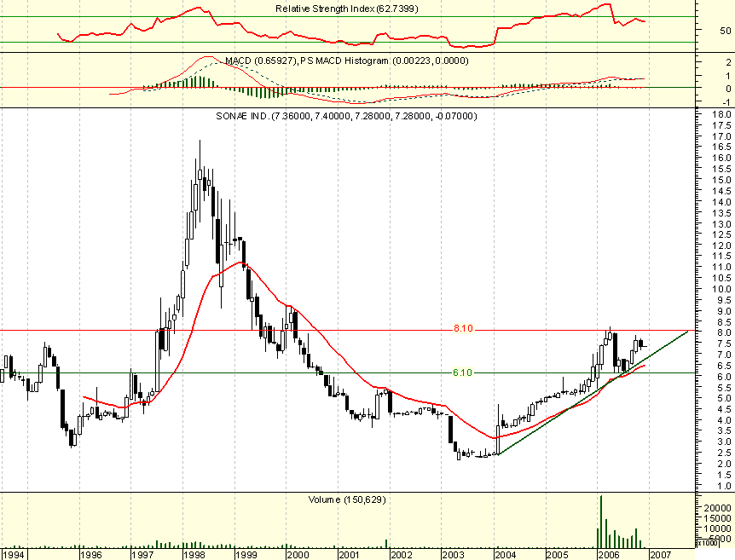Click the Relative Strength Index title label

pyautogui.click(x=346, y=9)
